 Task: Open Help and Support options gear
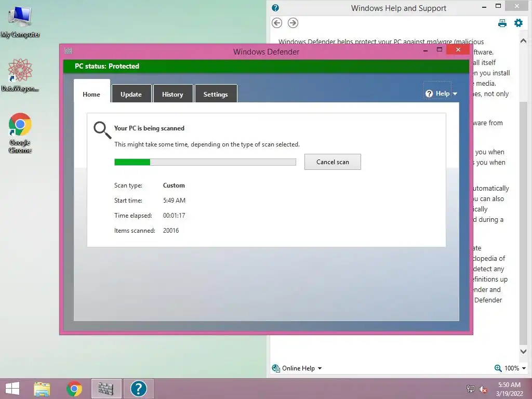point(518,23)
